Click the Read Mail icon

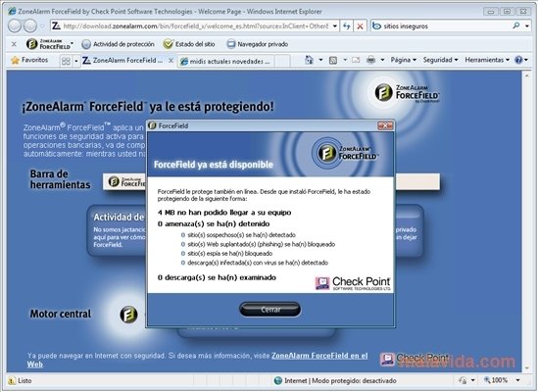tap(356, 60)
